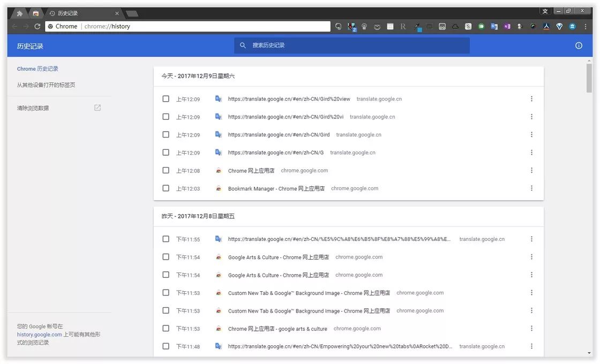Screen dimensions: 600x364
Task: Open the Google Translate extension icon
Action: pos(494,26)
